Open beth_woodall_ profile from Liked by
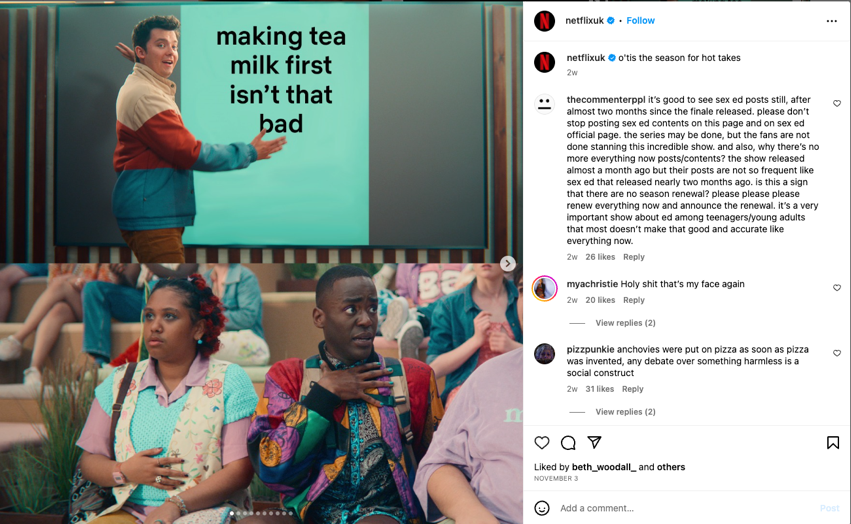 click(604, 467)
